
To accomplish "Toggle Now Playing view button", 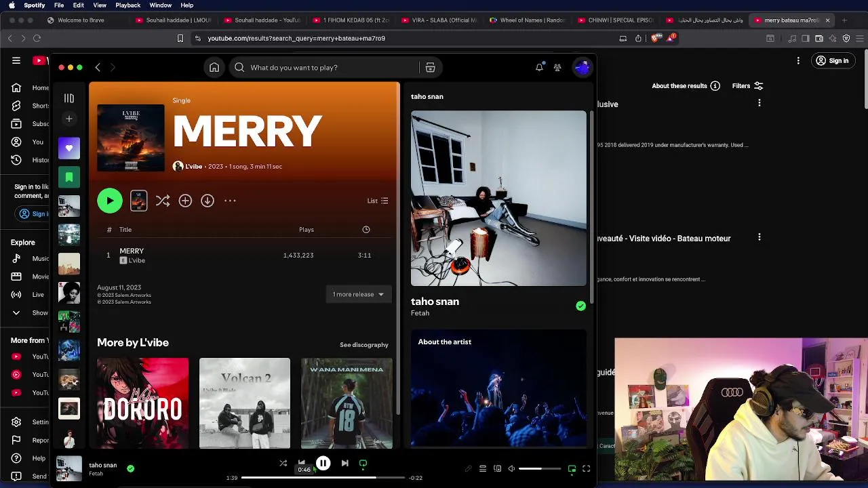I will pyautogui.click(x=572, y=468).
